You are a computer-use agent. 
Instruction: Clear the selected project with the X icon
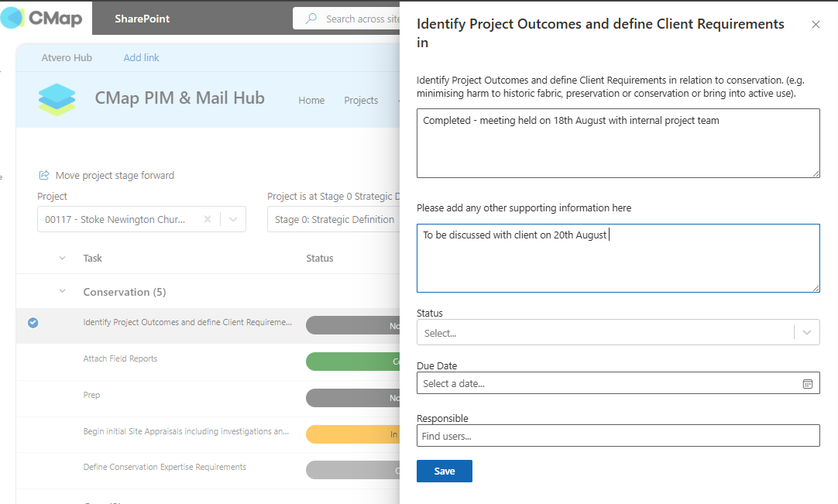click(x=208, y=219)
